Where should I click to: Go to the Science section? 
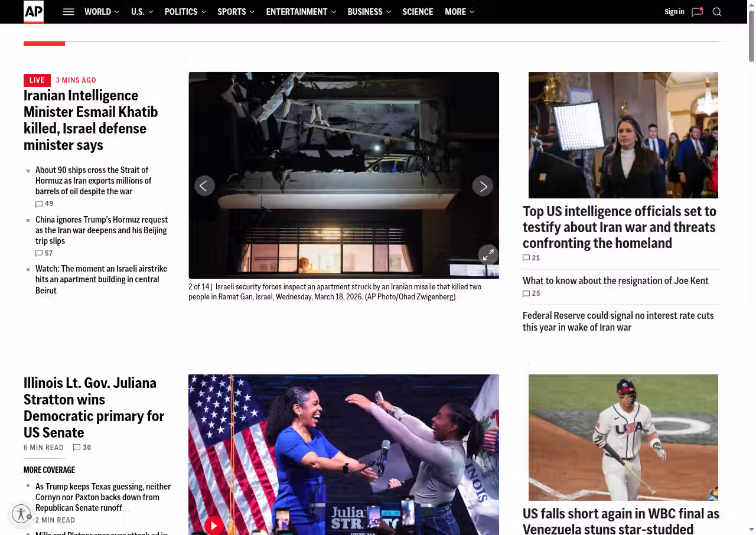[418, 12]
